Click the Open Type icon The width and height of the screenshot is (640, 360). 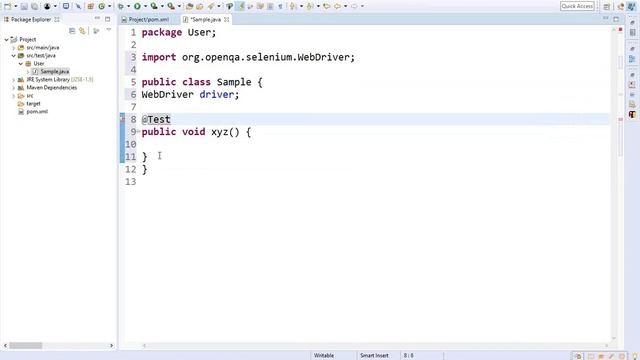point(189,6)
